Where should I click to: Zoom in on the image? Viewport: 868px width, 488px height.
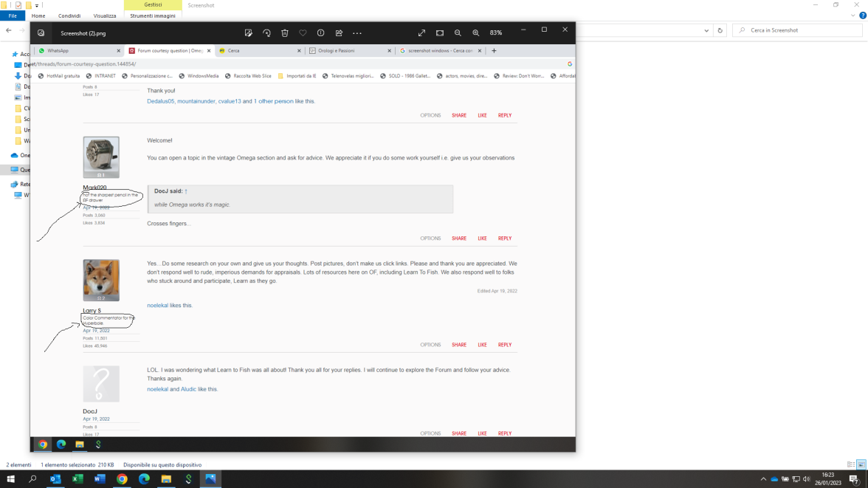tap(475, 32)
